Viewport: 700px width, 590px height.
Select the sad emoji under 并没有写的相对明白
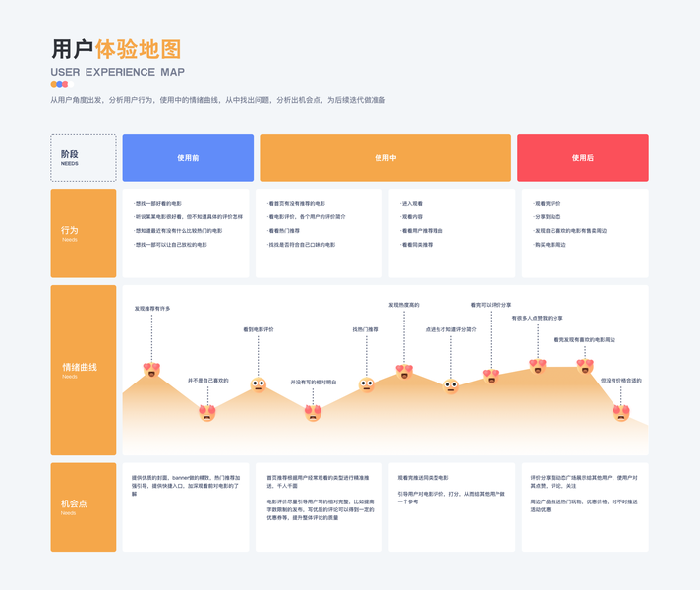(313, 412)
